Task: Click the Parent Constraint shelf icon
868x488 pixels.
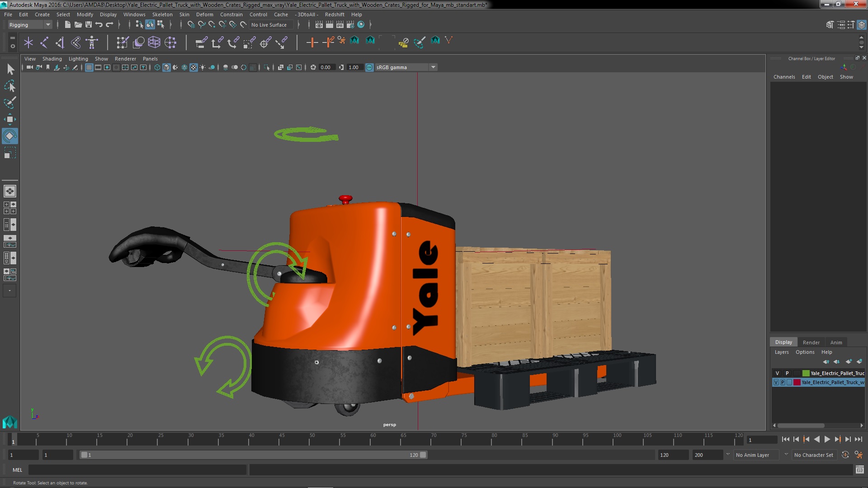Action: (x=201, y=42)
